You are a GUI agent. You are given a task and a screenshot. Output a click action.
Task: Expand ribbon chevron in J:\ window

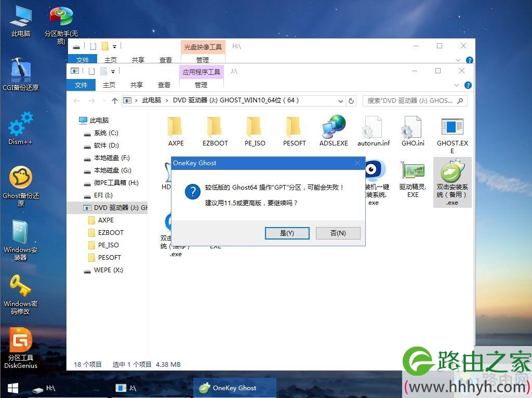click(456, 85)
